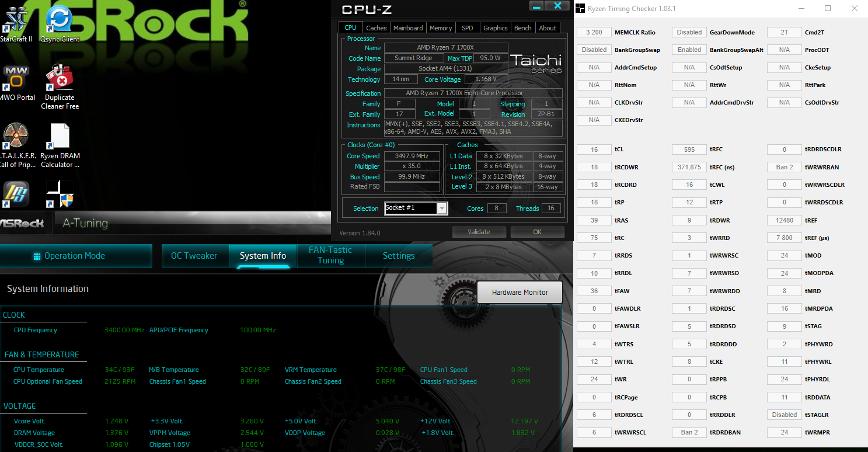
Task: Click the Package field Socket AM4 (1331)
Action: pos(446,69)
